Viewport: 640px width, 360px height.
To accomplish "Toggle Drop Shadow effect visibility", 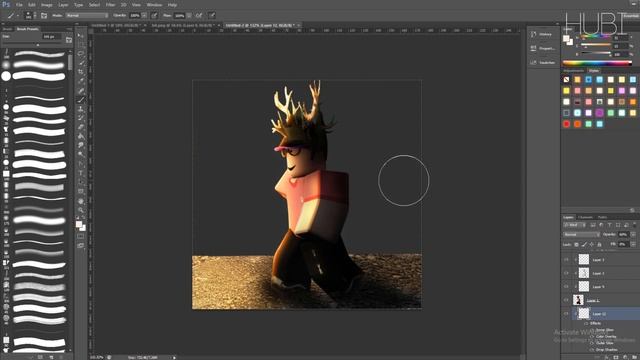I will coord(592,349).
